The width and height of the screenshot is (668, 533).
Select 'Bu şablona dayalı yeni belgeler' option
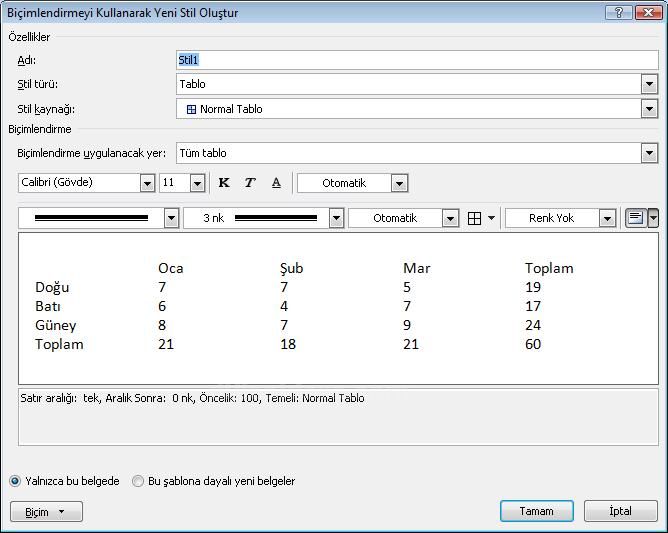tap(138, 481)
